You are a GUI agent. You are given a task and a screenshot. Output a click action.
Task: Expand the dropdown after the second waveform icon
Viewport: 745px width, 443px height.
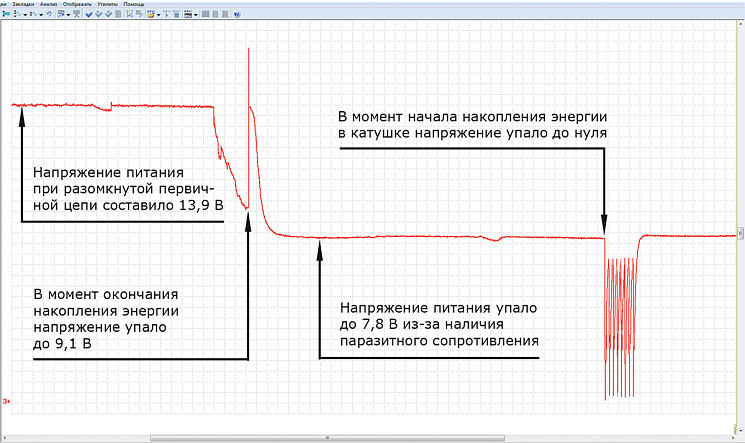pos(41,15)
